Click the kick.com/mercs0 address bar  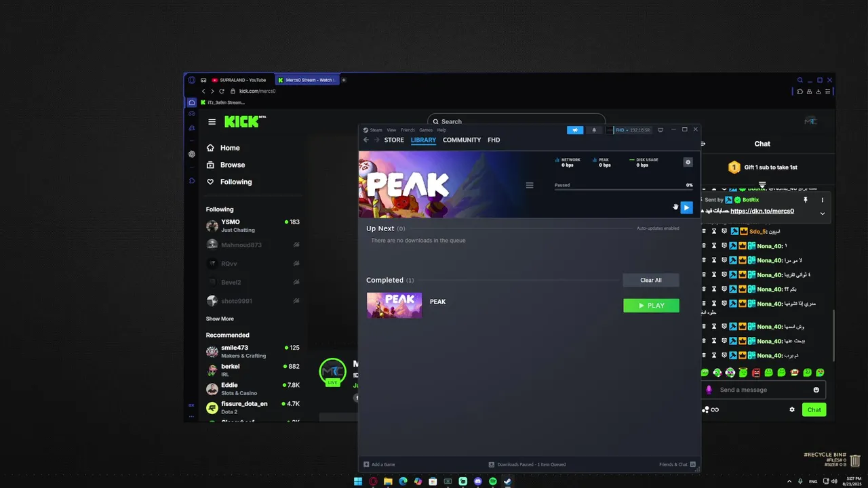[x=258, y=91]
